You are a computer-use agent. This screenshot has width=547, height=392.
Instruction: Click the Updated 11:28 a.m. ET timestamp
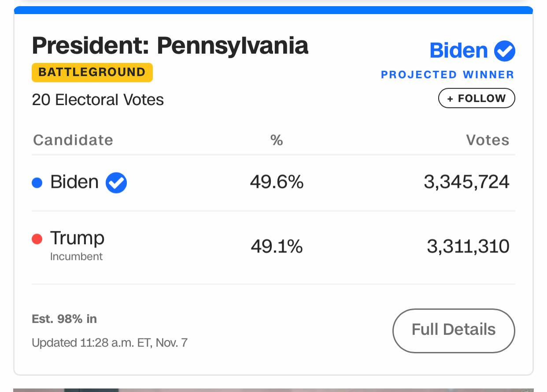click(110, 343)
